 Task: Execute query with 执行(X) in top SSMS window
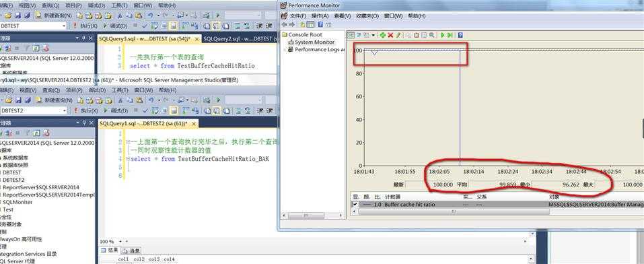click(x=85, y=26)
